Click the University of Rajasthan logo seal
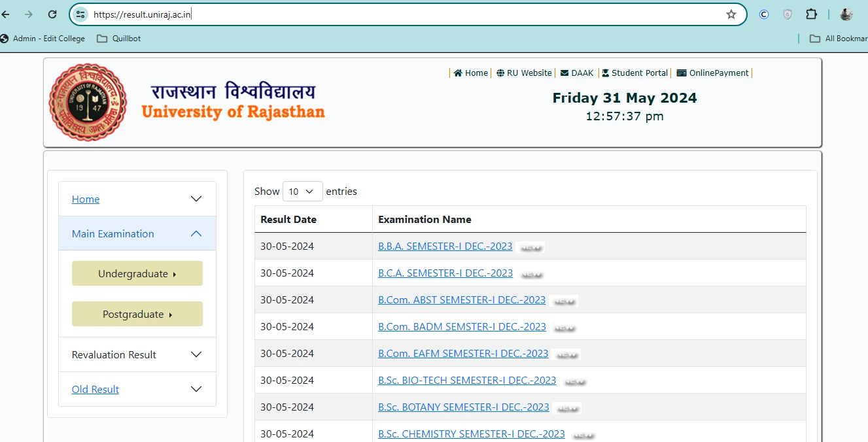 pyautogui.click(x=88, y=101)
